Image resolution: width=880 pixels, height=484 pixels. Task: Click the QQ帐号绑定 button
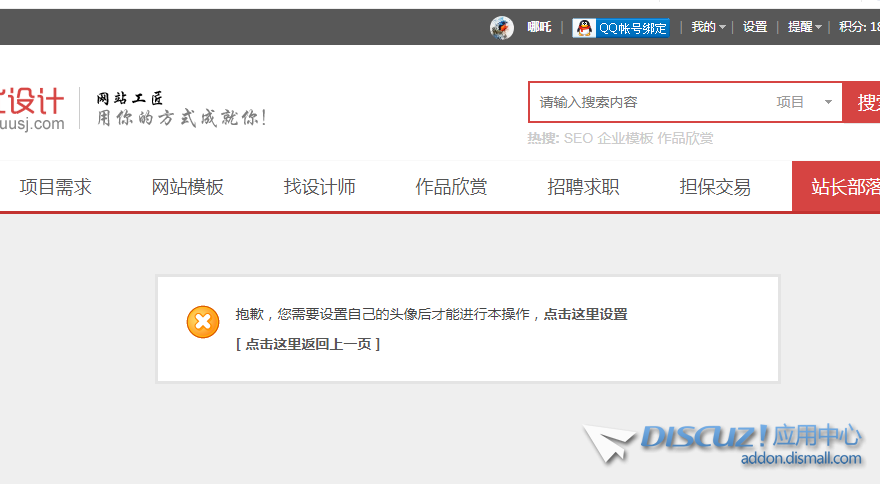pos(621,28)
